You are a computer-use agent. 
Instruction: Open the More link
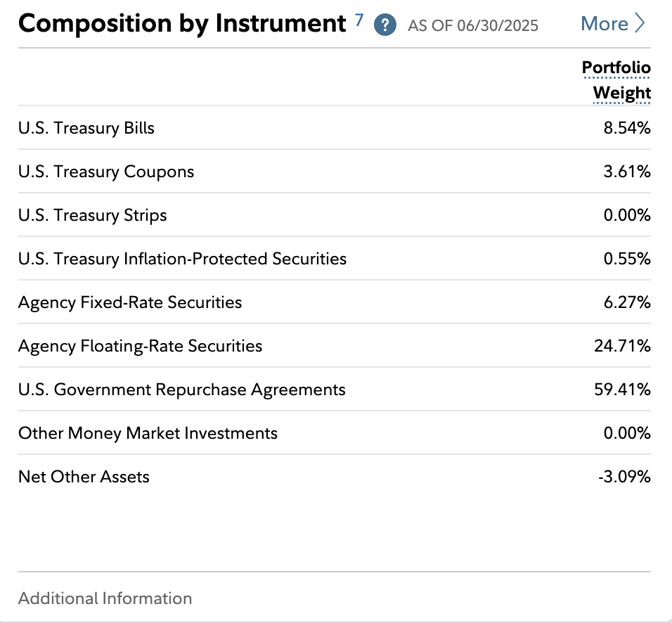pos(604,24)
